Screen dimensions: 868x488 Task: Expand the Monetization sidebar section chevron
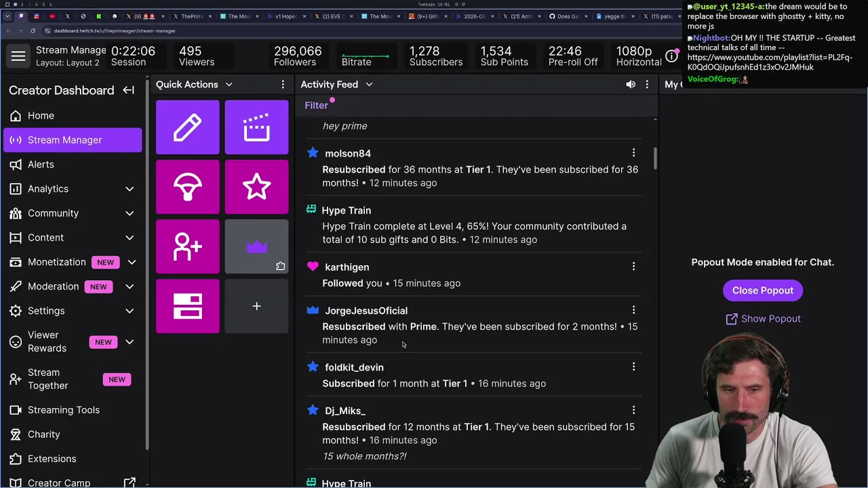click(132, 262)
